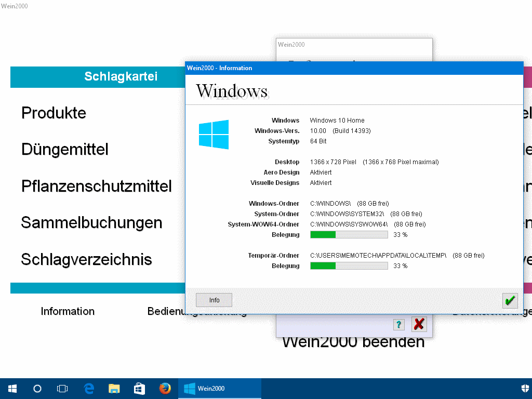532x399 pixels.
Task: Open Düngemittel menu entry
Action: (x=65, y=150)
